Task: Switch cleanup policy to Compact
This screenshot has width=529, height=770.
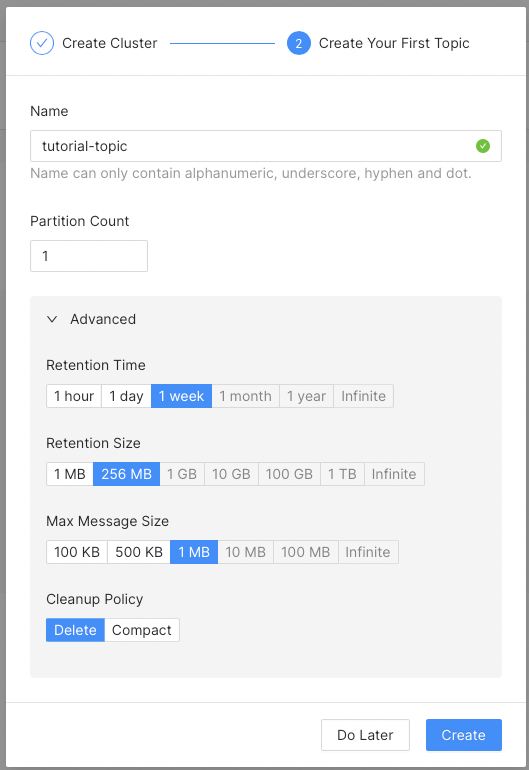Action: point(142,630)
